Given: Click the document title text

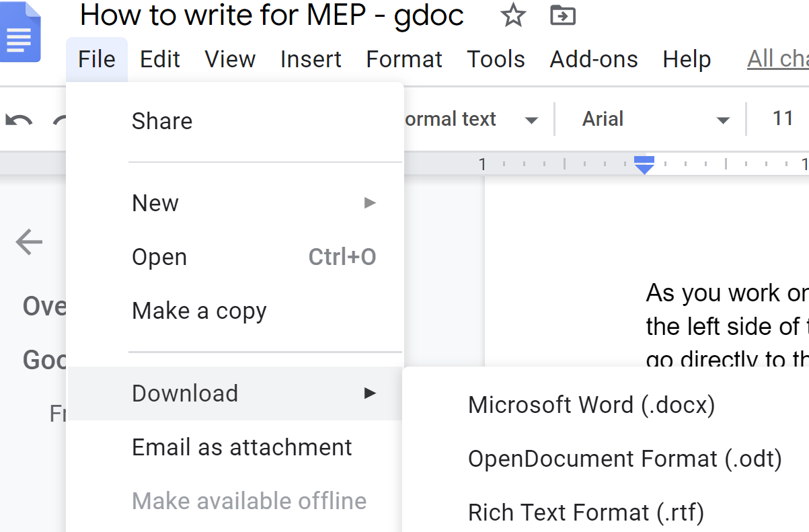Looking at the screenshot, I should tap(272, 15).
